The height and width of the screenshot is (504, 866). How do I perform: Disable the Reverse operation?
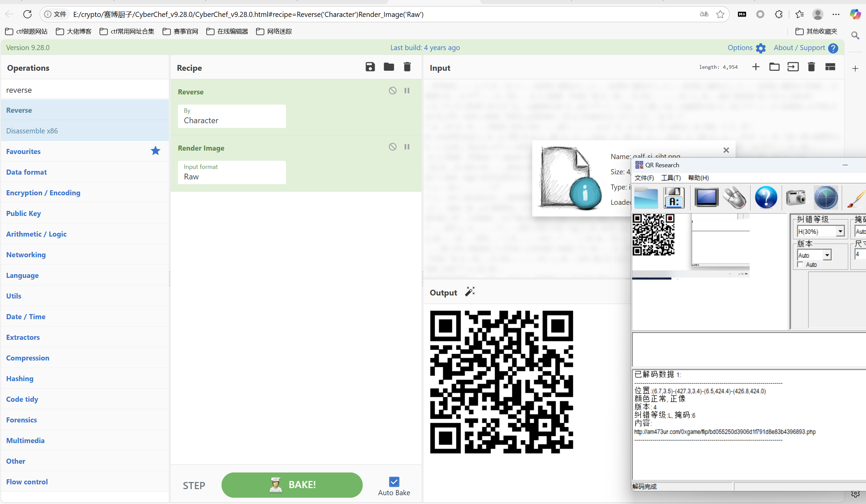[392, 91]
